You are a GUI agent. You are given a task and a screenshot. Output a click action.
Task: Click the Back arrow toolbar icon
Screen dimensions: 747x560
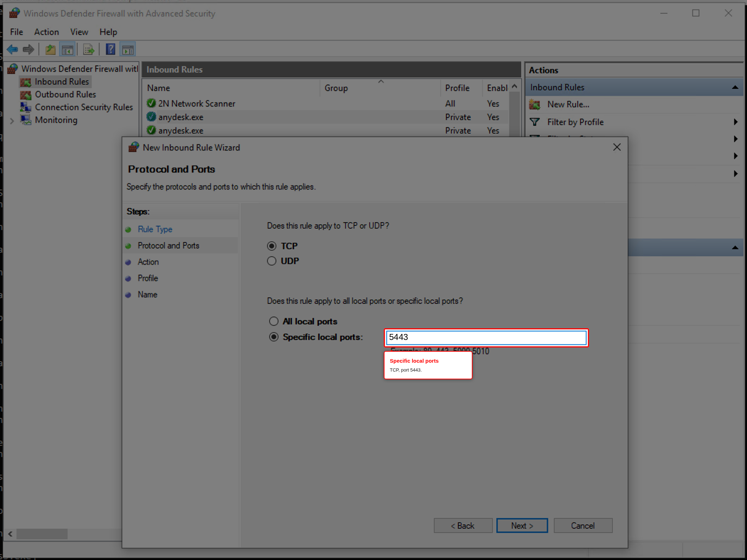(x=12, y=49)
